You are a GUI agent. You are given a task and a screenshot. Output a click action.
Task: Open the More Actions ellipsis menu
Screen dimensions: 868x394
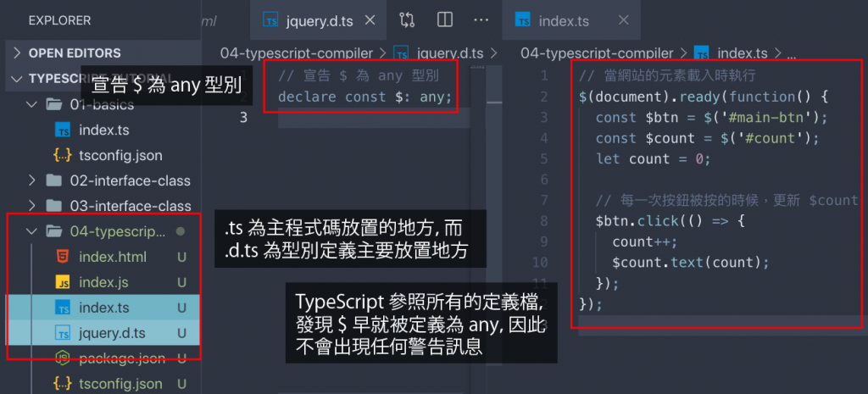[481, 20]
